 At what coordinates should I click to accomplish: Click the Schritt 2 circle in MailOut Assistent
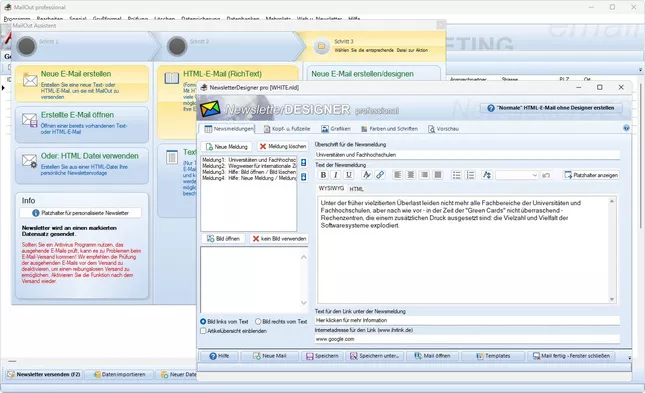coord(177,47)
